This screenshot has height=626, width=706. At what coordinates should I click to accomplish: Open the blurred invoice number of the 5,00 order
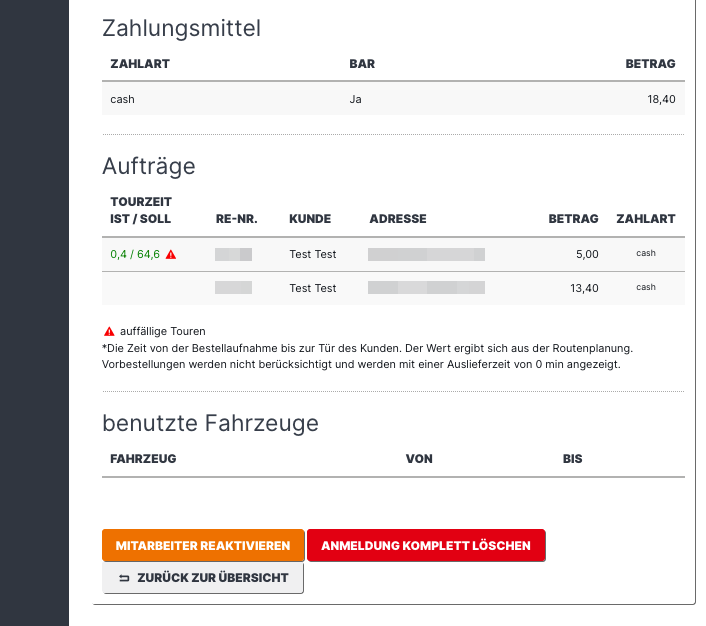coord(233,254)
